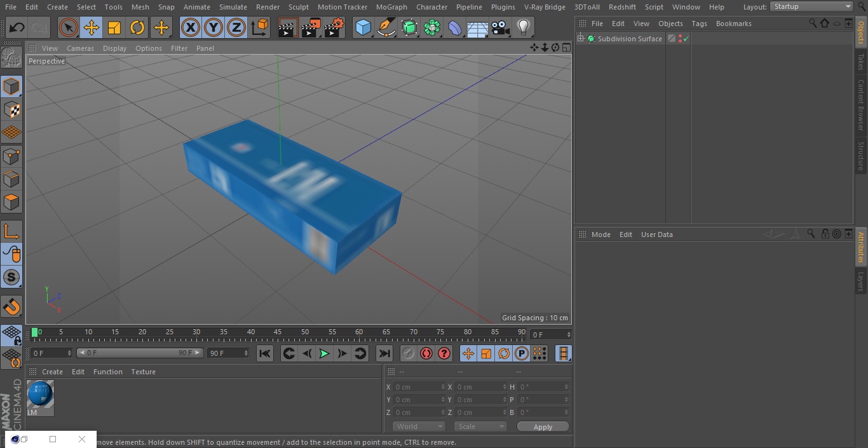868x448 pixels.
Task: Toggle Enable Snap magnet icon
Action: coord(11,308)
